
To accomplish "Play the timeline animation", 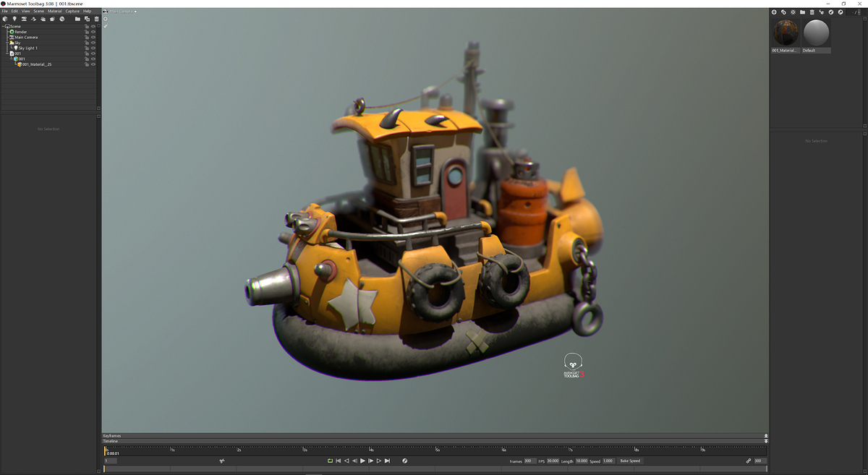I will 362,461.
